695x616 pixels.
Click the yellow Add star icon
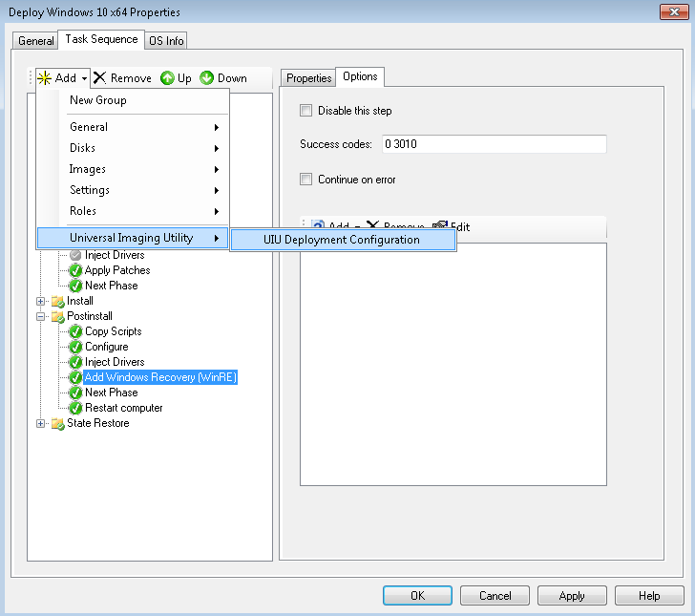pyautogui.click(x=44, y=78)
